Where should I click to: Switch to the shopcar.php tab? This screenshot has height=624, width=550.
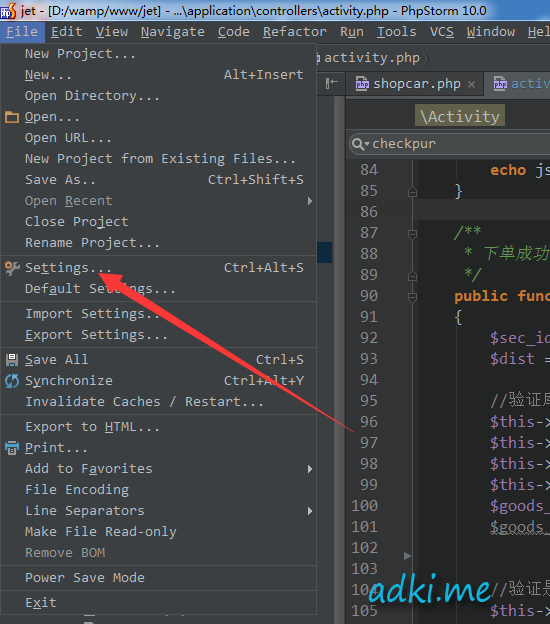(x=416, y=84)
